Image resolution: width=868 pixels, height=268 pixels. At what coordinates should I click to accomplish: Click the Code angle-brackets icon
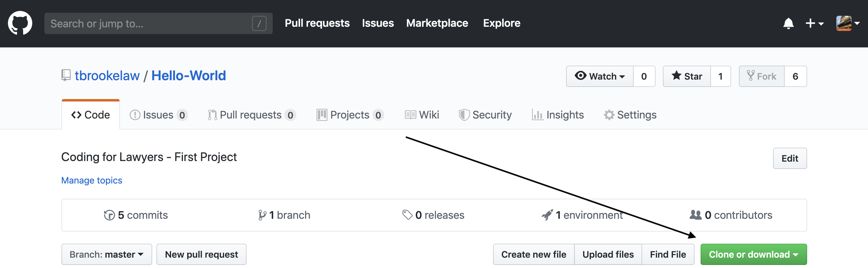[x=76, y=115]
